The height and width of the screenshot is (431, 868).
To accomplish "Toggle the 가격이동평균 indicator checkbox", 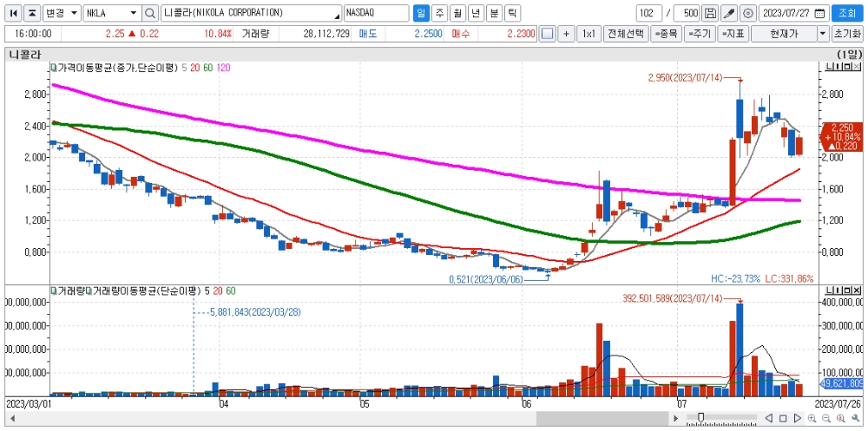I will pyautogui.click(x=54, y=68).
